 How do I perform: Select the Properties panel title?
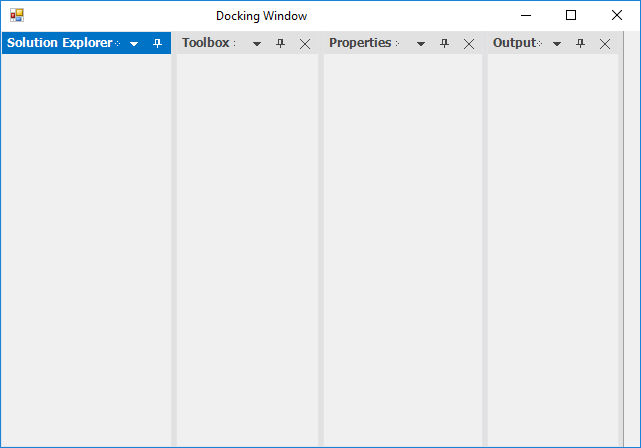[360, 43]
